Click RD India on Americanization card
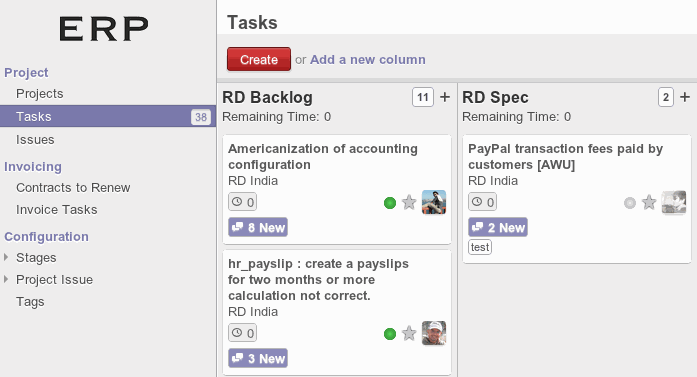Screen dimensions: 697x377 click(253, 180)
